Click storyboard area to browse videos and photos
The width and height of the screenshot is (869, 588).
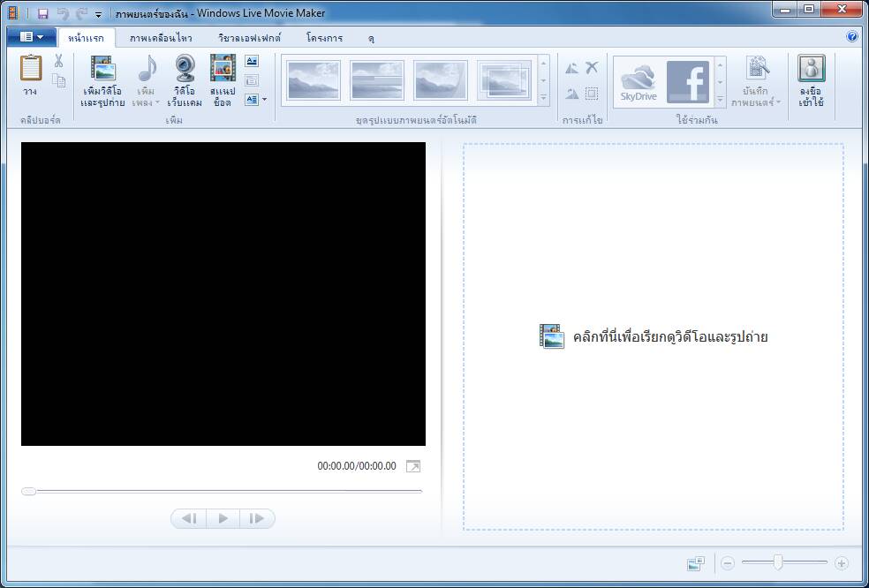click(x=654, y=336)
